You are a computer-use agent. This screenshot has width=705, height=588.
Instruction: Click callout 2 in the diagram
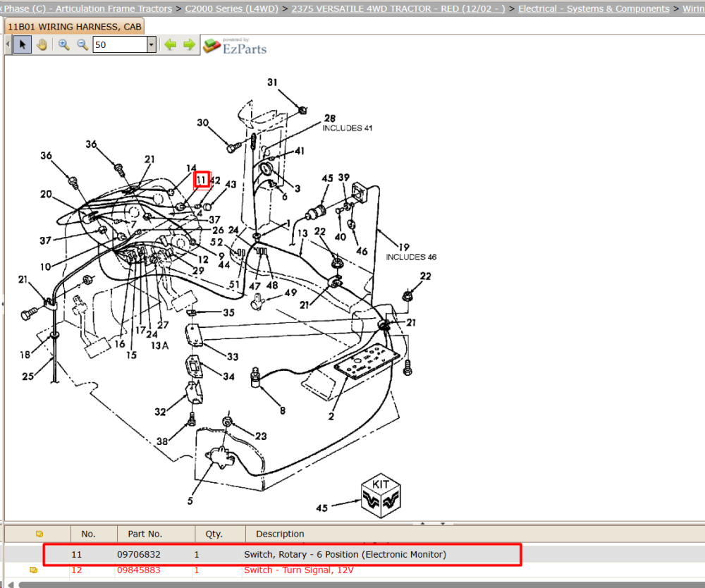point(331,416)
